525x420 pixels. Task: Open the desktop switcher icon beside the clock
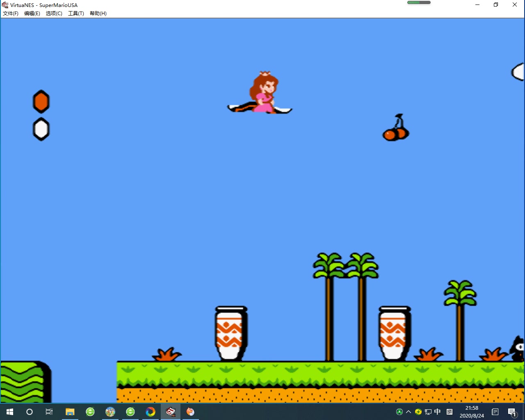pyautogui.click(x=495, y=412)
